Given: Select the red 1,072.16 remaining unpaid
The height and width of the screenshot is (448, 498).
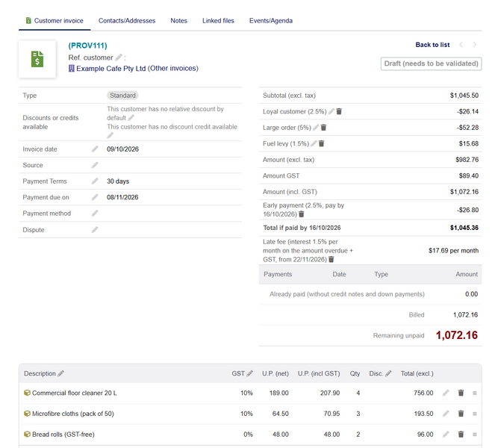Looking at the screenshot, I should pyautogui.click(x=456, y=335).
